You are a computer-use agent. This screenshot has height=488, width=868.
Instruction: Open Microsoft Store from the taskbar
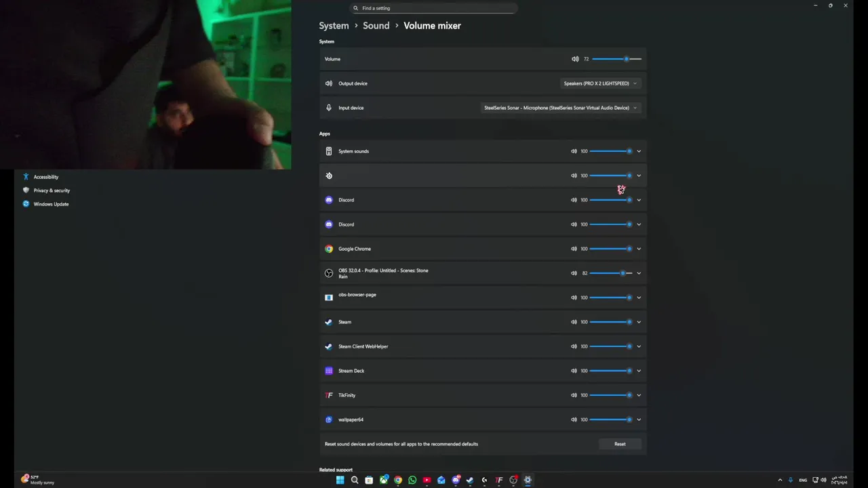pyautogui.click(x=369, y=480)
